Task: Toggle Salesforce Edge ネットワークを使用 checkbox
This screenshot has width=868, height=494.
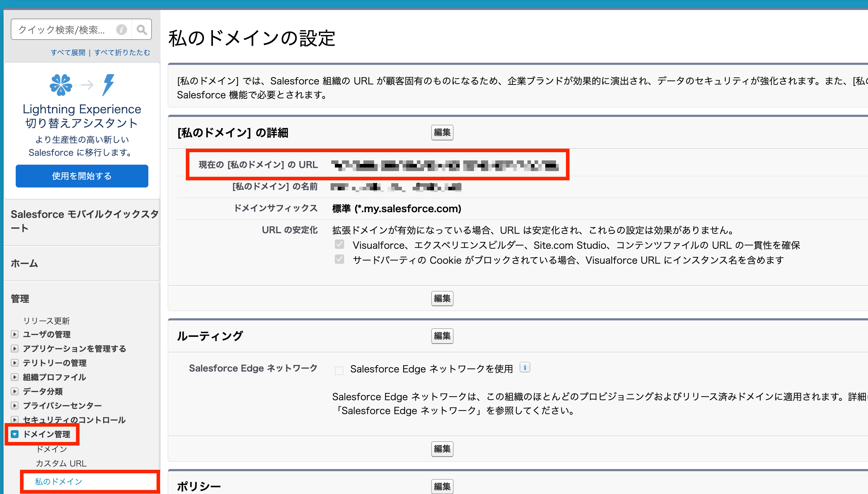Action: tap(339, 370)
